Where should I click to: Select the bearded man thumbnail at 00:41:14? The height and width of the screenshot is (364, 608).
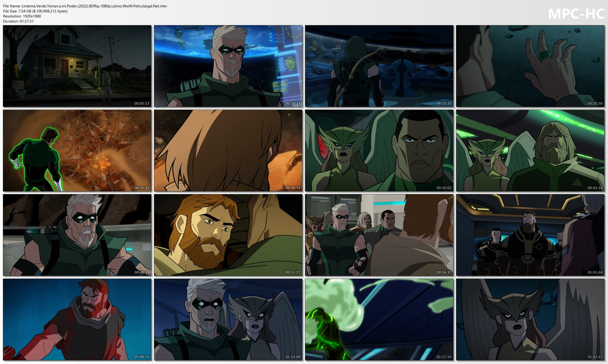(530, 150)
